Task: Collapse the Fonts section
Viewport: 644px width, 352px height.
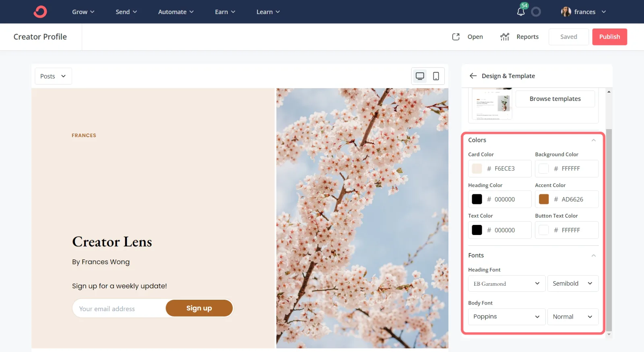Action: tap(593, 255)
